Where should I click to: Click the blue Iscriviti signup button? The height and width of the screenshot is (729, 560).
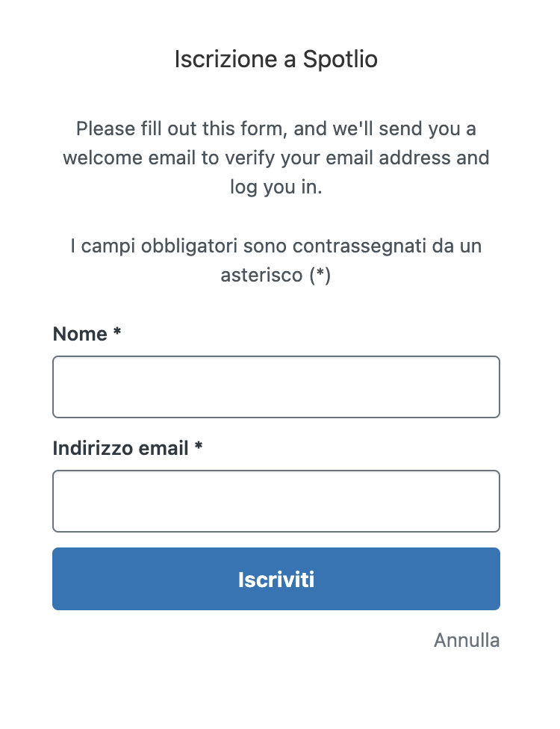[276, 579]
